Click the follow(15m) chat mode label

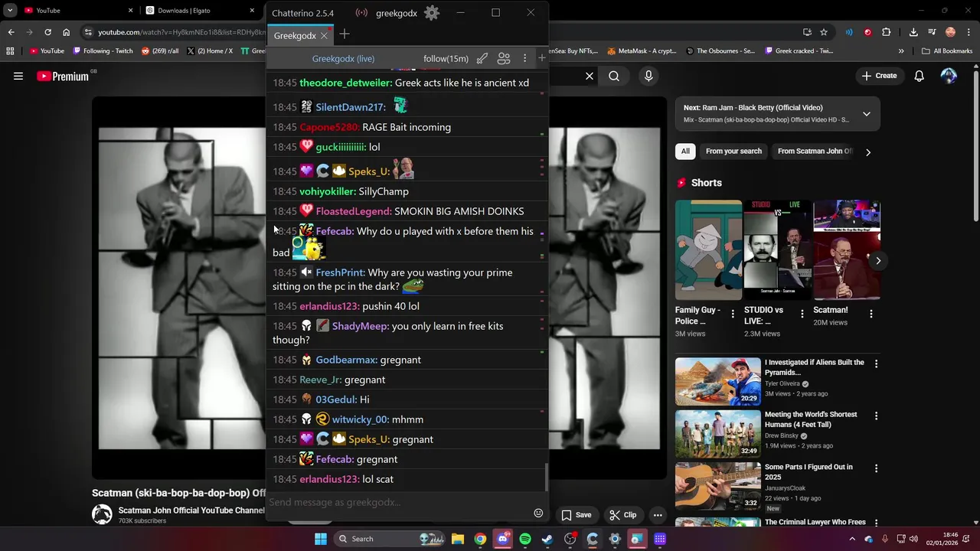446,59
